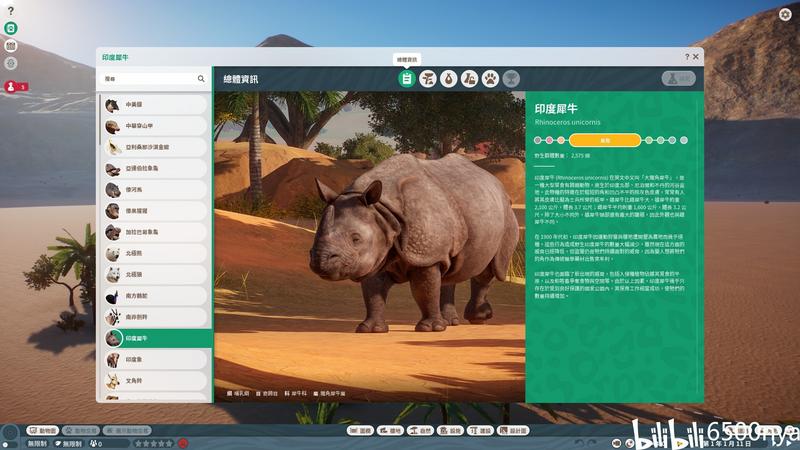
Task: Select 中華穿山甲 in the animal list
Action: click(x=155, y=126)
